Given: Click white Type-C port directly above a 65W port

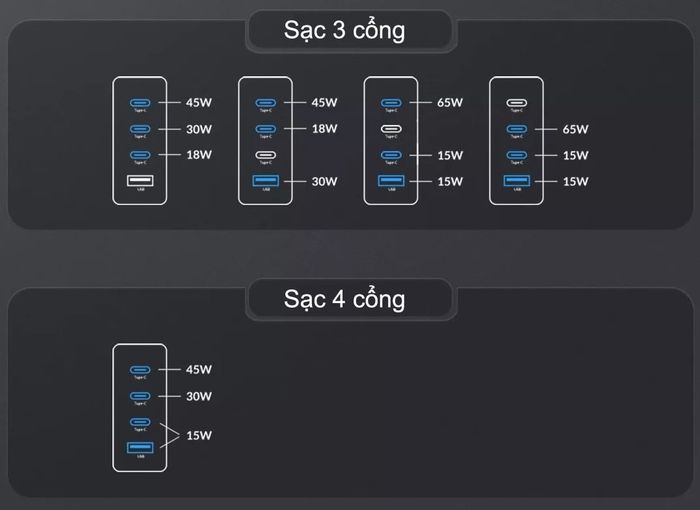Looking at the screenshot, I should tap(517, 103).
